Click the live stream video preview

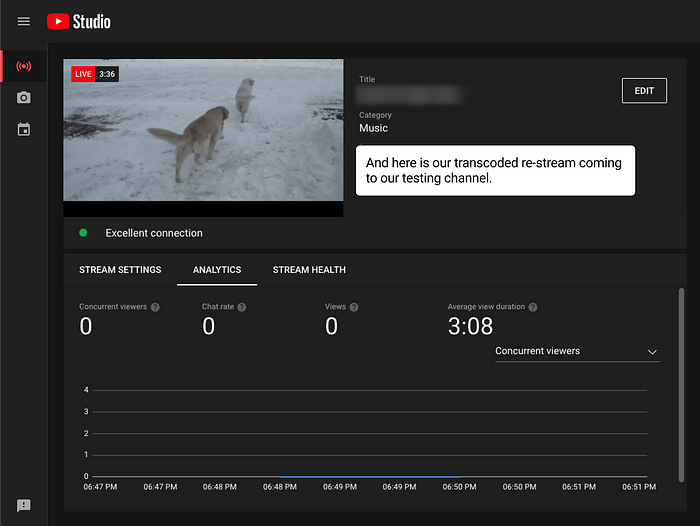tap(203, 138)
